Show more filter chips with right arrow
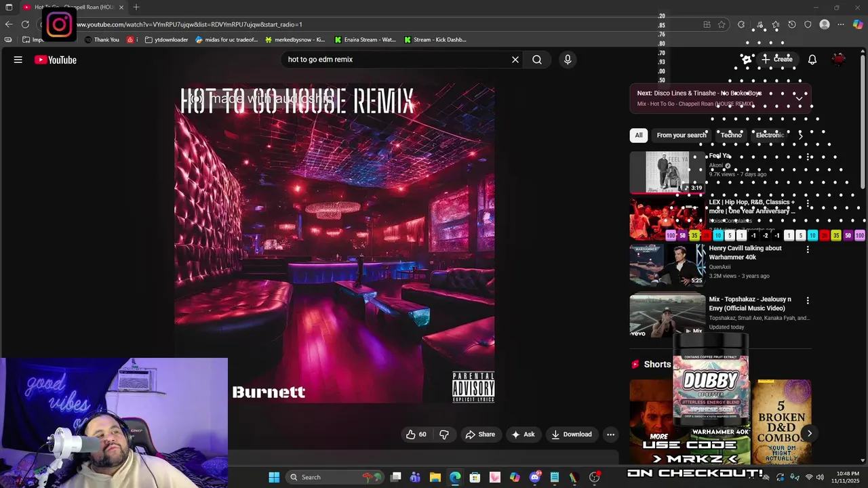 (x=800, y=135)
